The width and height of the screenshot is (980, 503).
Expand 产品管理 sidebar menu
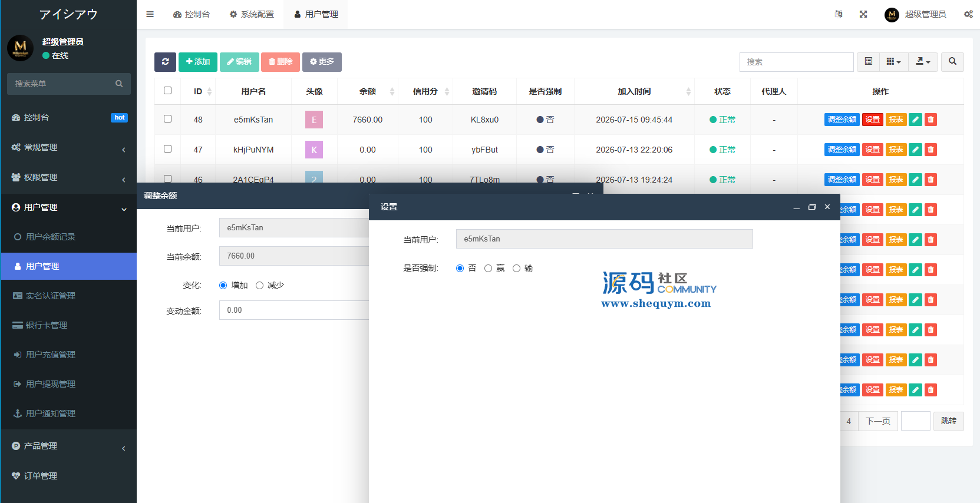coord(69,446)
